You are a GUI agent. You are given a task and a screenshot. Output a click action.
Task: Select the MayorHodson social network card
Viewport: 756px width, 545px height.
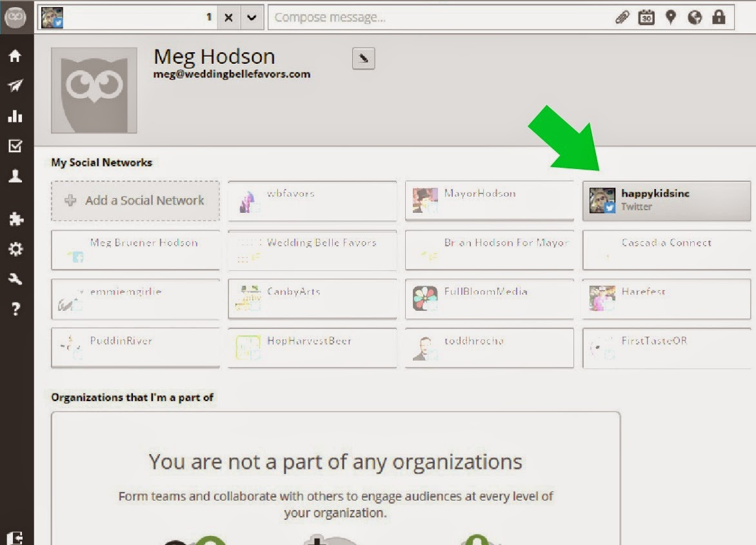point(490,201)
